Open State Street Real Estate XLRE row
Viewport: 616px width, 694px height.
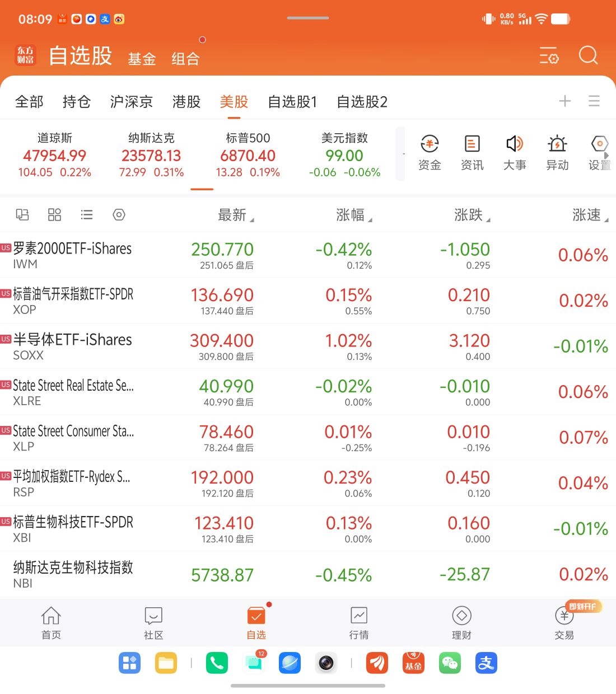tap(308, 392)
